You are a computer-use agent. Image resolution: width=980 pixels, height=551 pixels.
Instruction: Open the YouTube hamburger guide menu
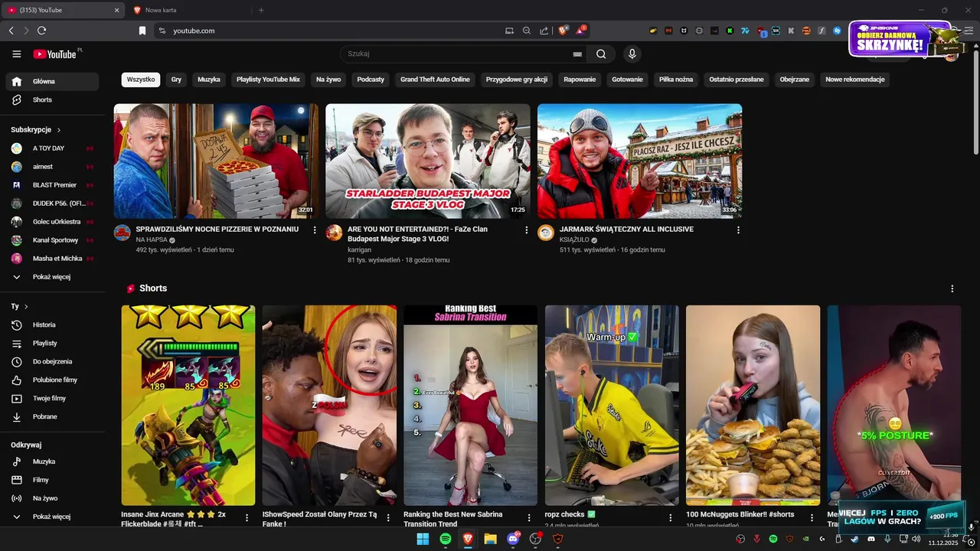(x=17, y=54)
